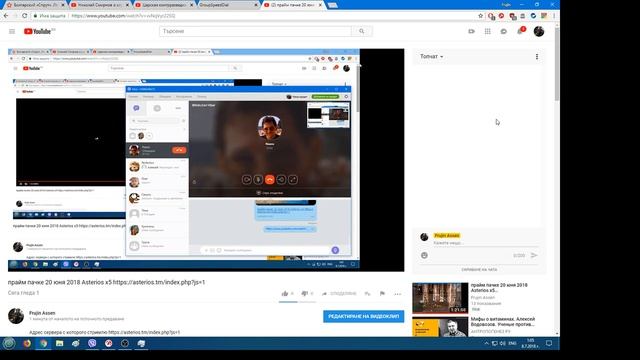Open the upload video camera icon

point(471,31)
